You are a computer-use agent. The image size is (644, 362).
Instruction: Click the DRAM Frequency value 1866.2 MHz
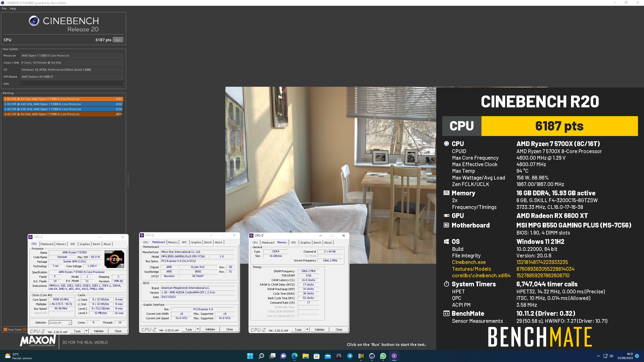[x=308, y=271]
